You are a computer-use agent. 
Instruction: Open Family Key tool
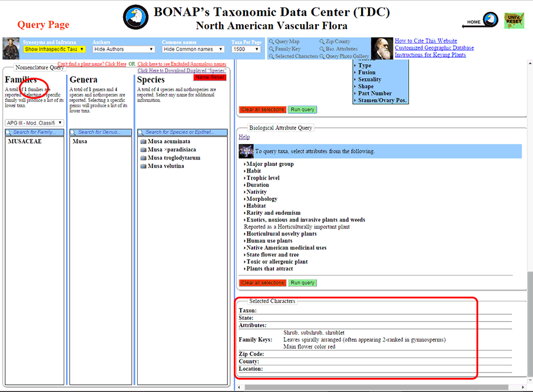point(285,49)
